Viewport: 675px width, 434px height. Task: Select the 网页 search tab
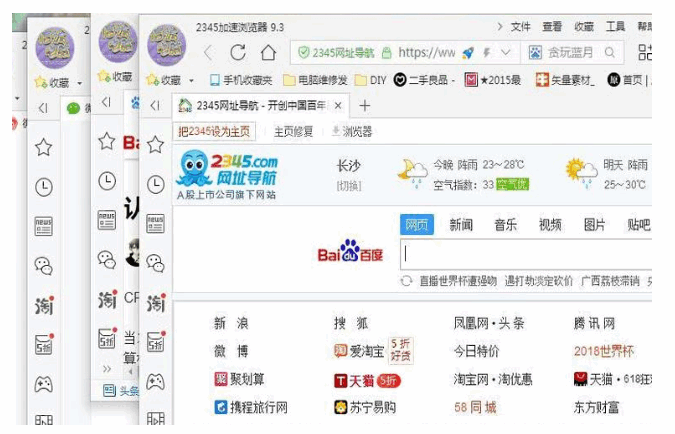417,225
